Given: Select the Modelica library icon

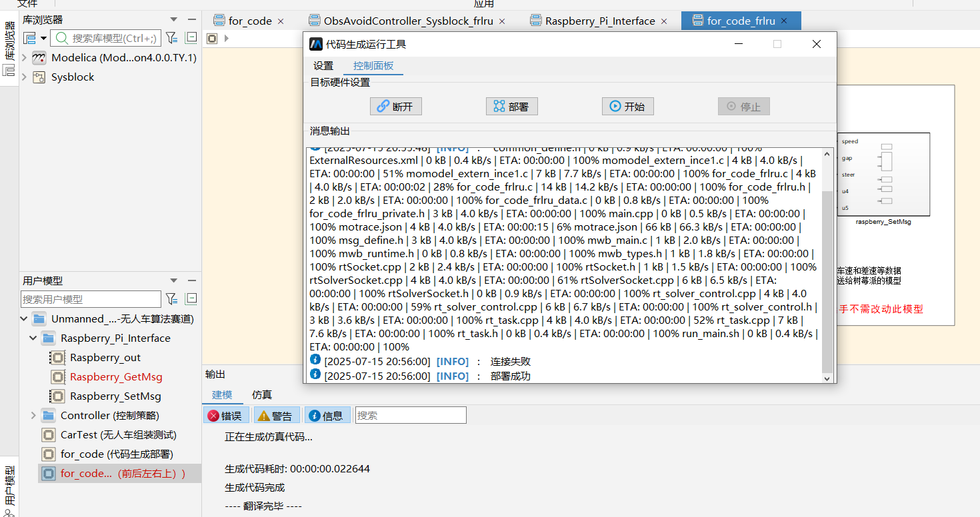Looking at the screenshot, I should tap(39, 58).
